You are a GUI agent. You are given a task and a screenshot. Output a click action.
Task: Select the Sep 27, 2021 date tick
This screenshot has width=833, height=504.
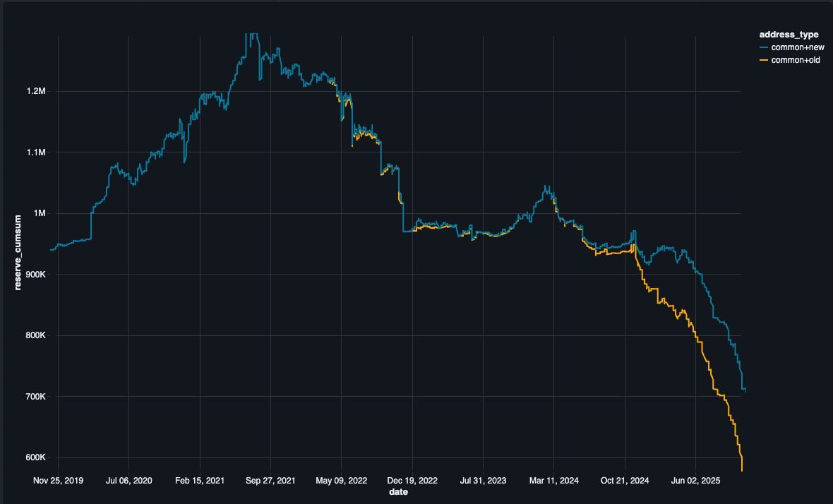coord(271,481)
